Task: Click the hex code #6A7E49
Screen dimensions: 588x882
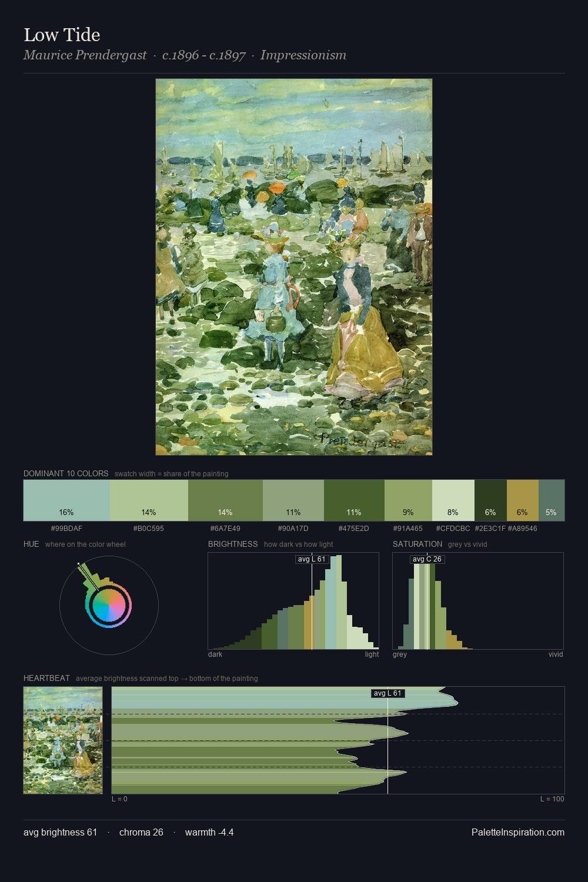Action: point(225,529)
